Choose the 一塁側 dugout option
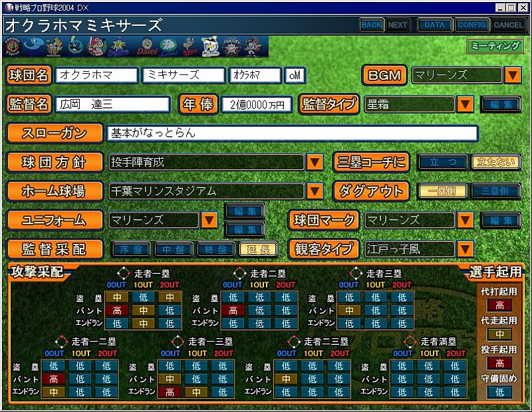 click(x=442, y=191)
